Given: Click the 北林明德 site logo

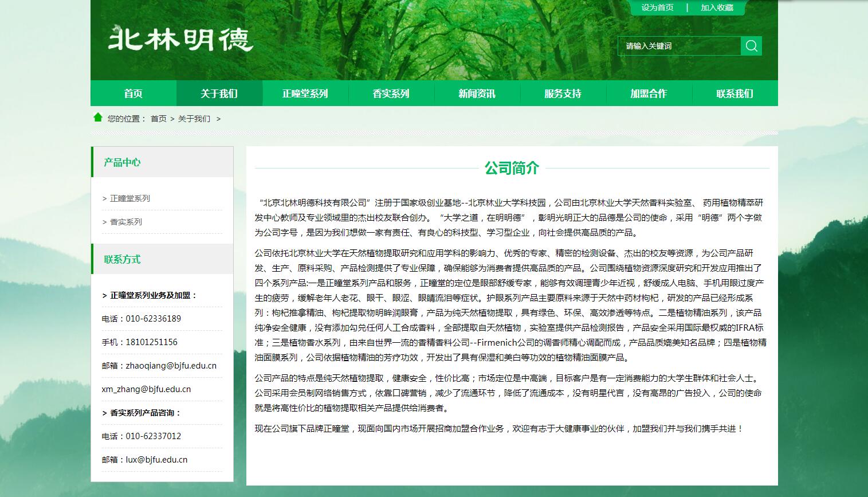Looking at the screenshot, I should tap(180, 39).
